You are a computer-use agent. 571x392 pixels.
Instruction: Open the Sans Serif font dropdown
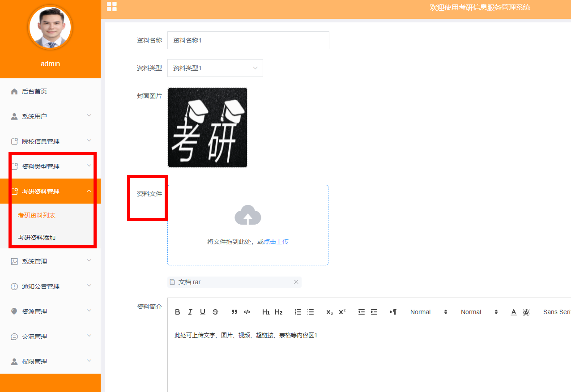tap(556, 312)
